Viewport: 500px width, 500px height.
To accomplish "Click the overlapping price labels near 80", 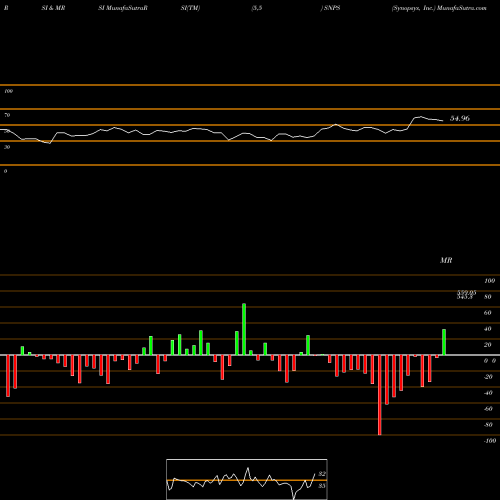I will pos(466,295).
